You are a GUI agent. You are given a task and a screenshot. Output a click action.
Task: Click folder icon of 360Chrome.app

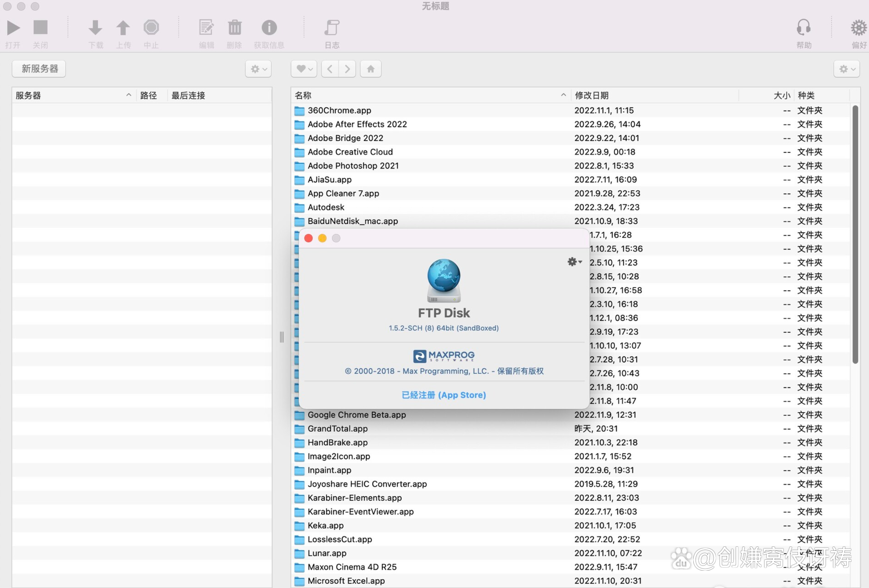(x=299, y=111)
